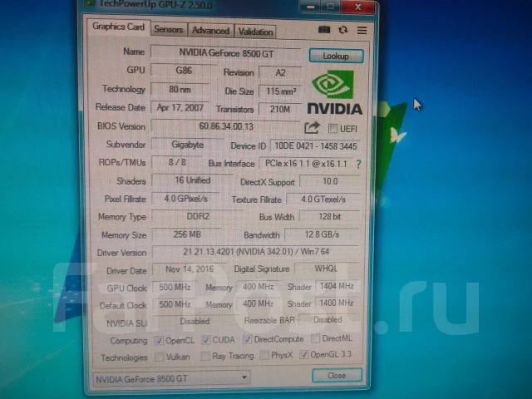Click the Bus Interface question mark
This screenshot has width=532, height=399.
pyautogui.click(x=358, y=165)
